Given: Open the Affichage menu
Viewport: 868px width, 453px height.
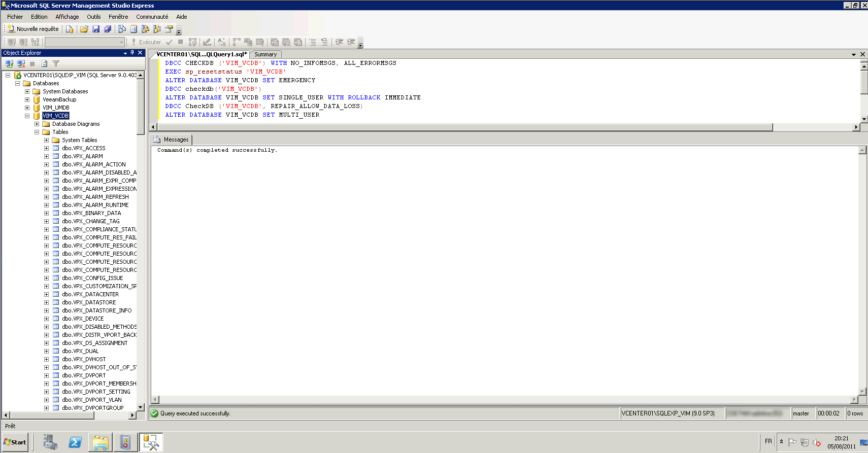Looking at the screenshot, I should [67, 17].
